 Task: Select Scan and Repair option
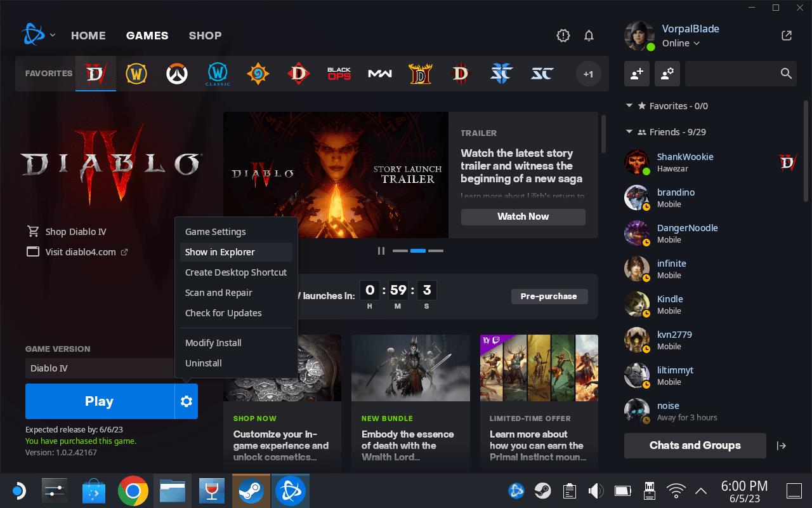219,293
